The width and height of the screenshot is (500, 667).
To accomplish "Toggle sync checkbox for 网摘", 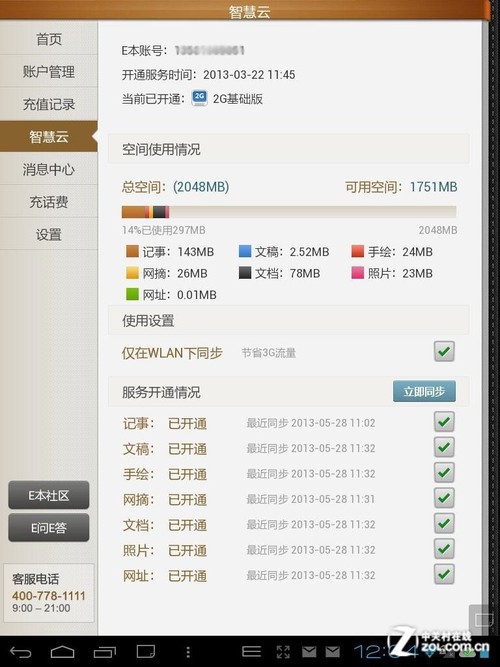I will (444, 498).
